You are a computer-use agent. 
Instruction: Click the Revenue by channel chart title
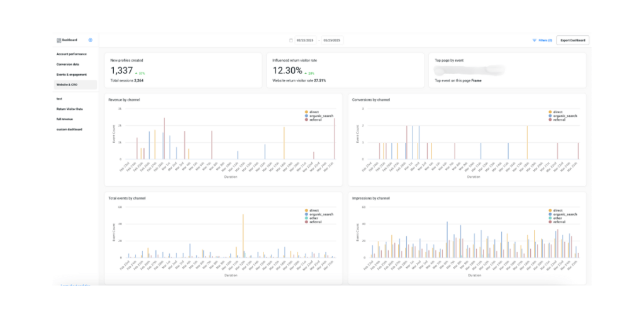pos(124,100)
